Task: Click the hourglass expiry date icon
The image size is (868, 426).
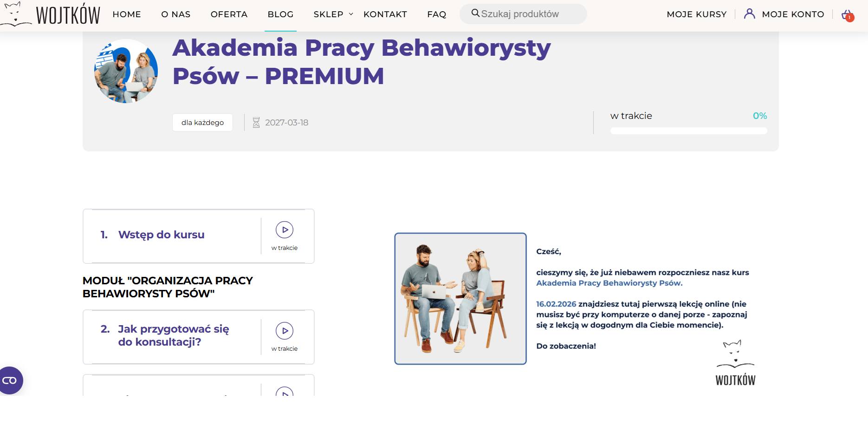Action: coord(256,123)
